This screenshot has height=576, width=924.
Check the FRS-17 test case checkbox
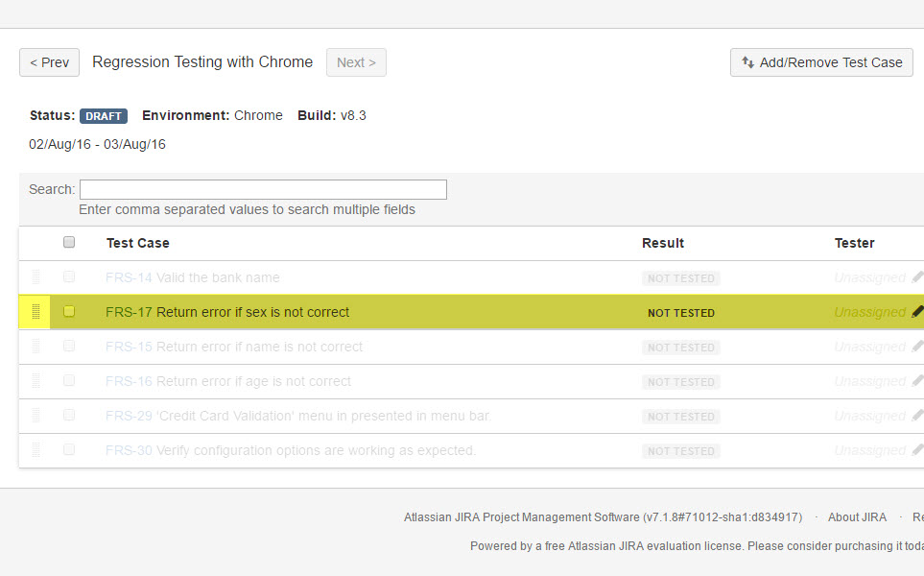[69, 312]
